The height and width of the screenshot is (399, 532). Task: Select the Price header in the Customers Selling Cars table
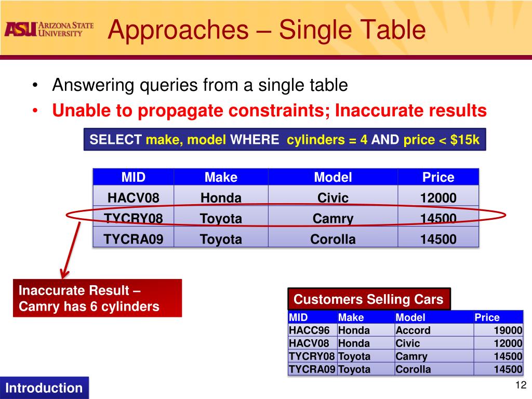[x=498, y=317]
